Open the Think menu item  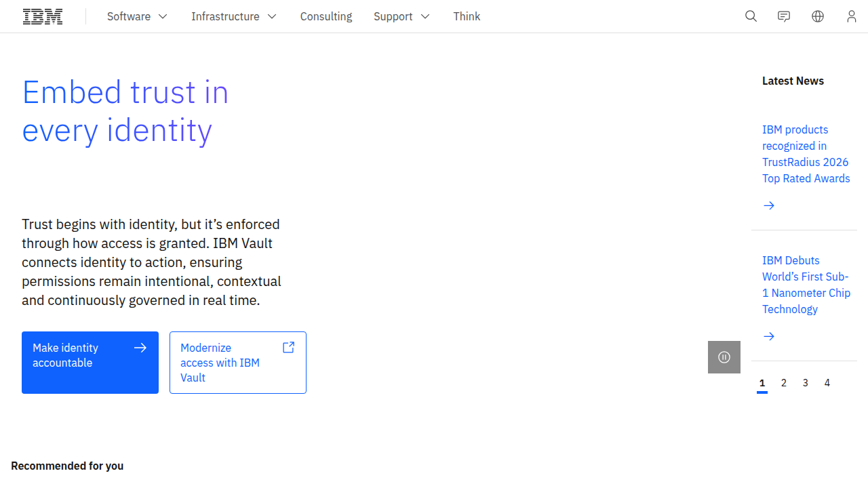[x=467, y=16]
